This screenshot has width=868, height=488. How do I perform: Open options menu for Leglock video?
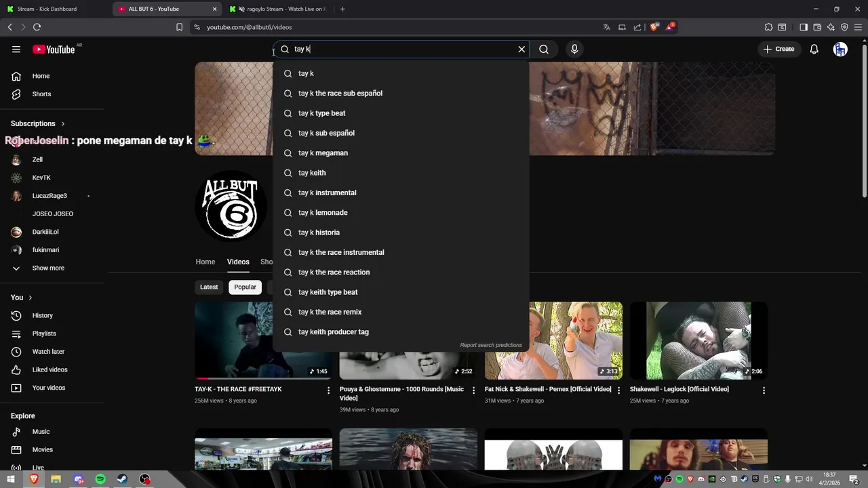[x=764, y=390]
